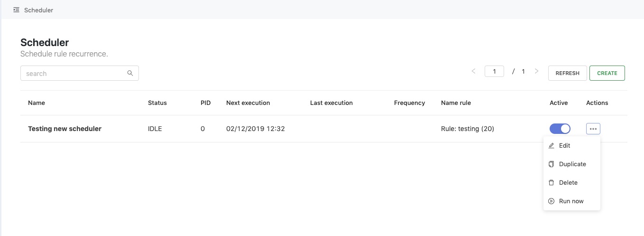Open the Testing new scheduler row

coord(323,129)
